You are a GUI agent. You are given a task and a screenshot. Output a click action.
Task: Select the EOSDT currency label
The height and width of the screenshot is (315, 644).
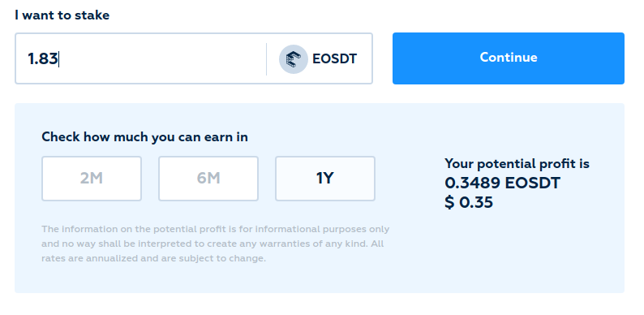coord(335,58)
